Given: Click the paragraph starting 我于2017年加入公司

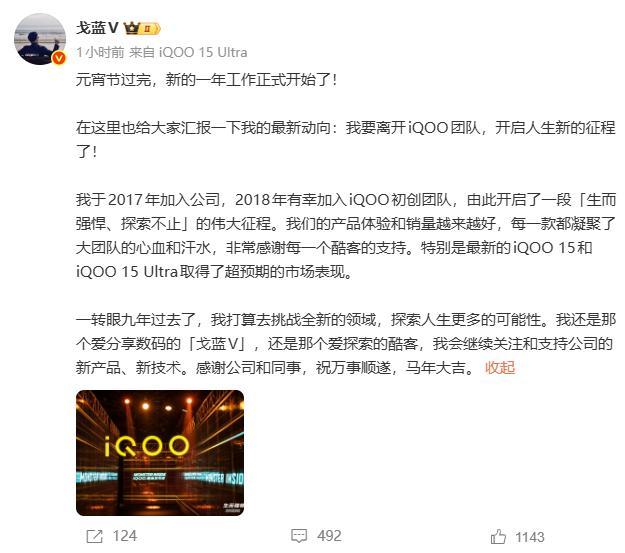Looking at the screenshot, I should [x=346, y=236].
